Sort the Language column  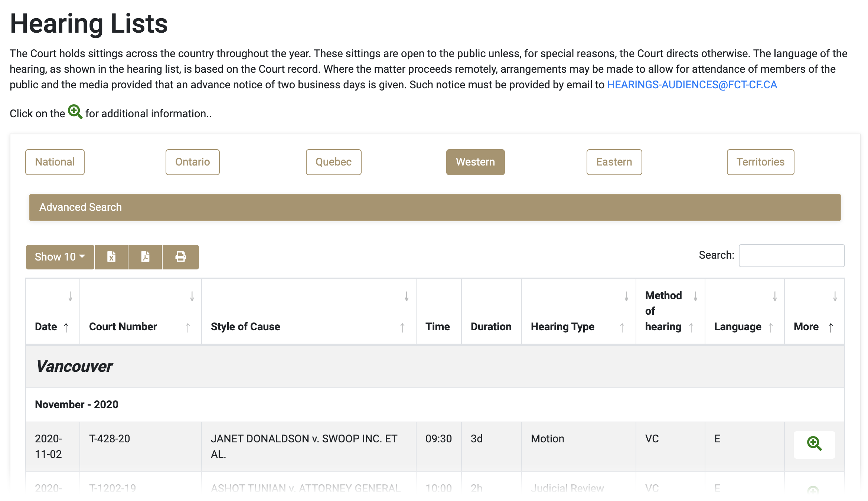(737, 327)
